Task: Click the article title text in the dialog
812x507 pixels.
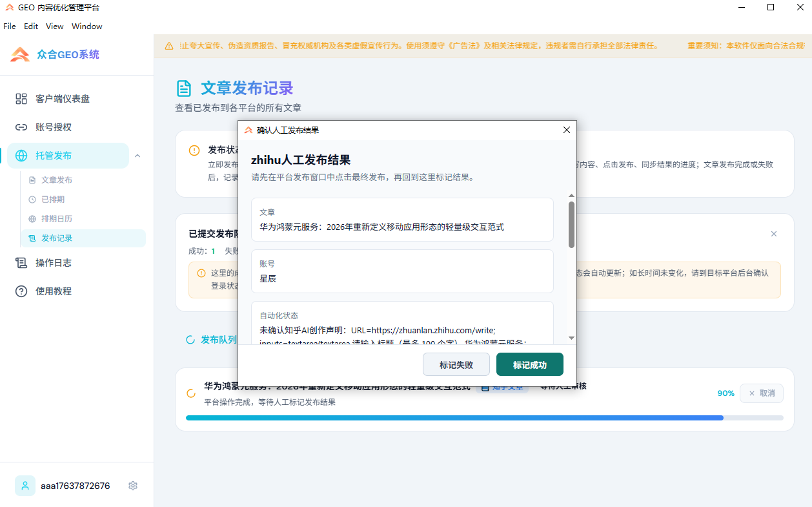Action: click(382, 227)
